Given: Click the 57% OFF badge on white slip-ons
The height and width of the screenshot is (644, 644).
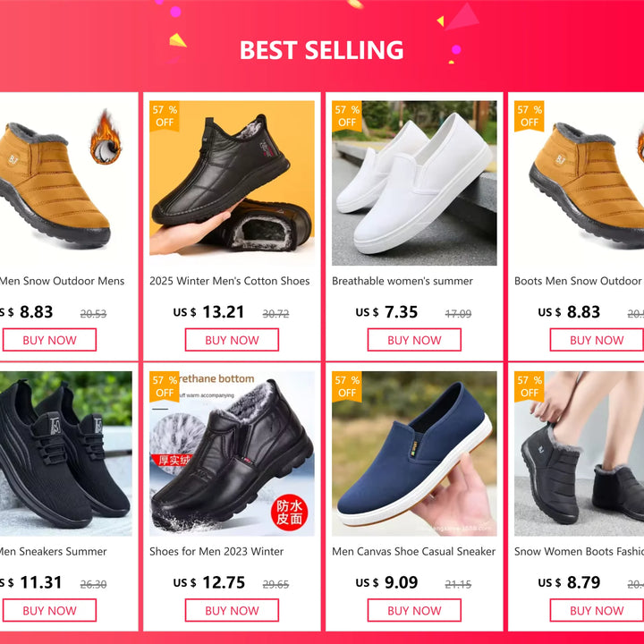Looking at the screenshot, I should tap(347, 116).
